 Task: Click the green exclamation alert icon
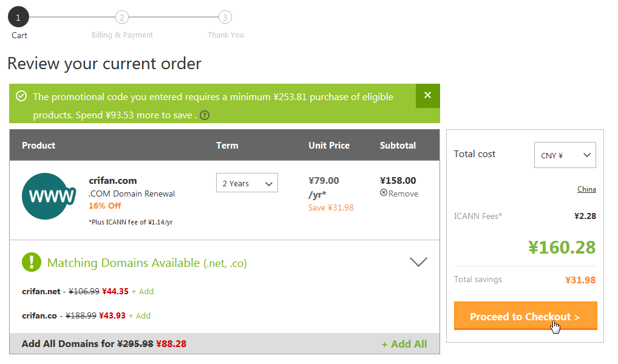pos(32,262)
